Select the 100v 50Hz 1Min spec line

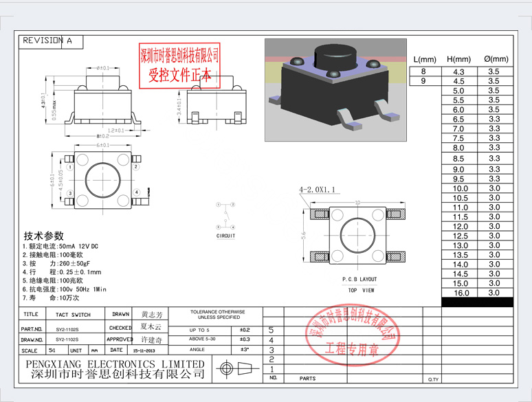65,289
